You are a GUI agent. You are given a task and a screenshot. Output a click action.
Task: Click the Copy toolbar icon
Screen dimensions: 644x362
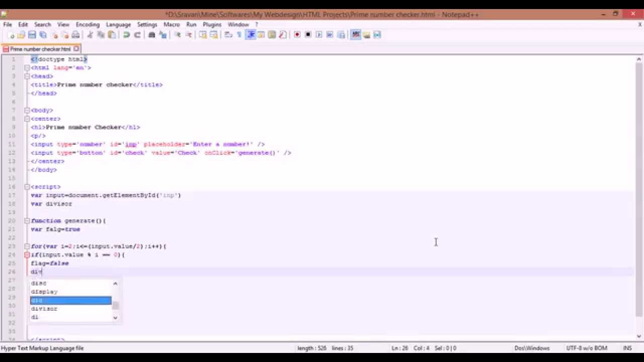coord(101,35)
